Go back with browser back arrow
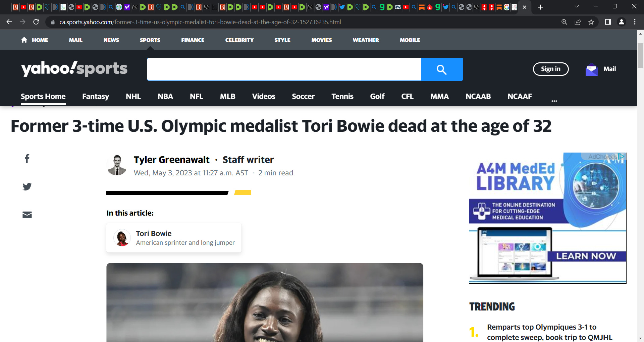The image size is (644, 342). coord(9,22)
